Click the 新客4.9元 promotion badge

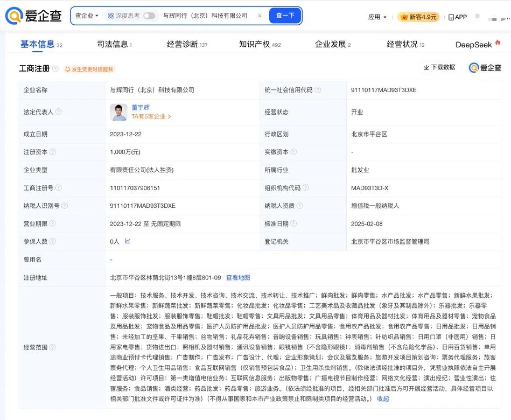point(418,17)
